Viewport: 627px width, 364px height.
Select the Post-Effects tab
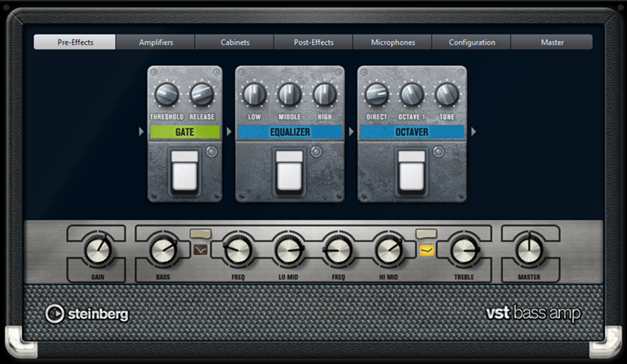[313, 42]
